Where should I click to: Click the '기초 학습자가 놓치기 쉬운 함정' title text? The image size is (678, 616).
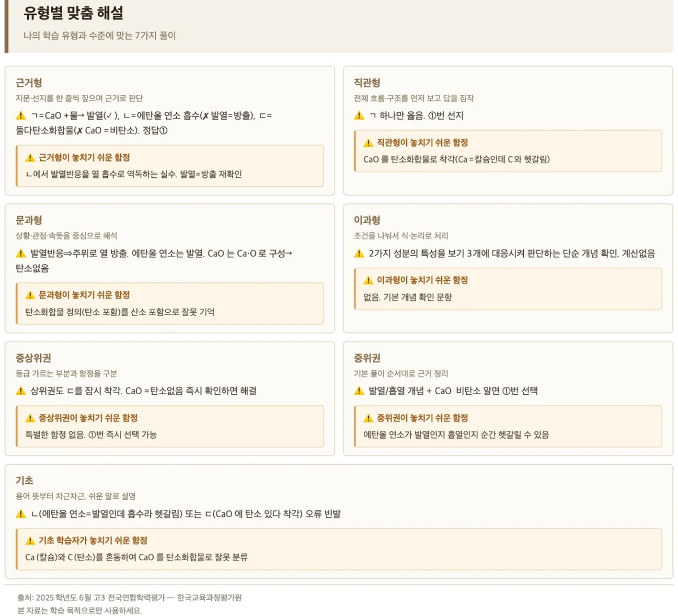93,540
